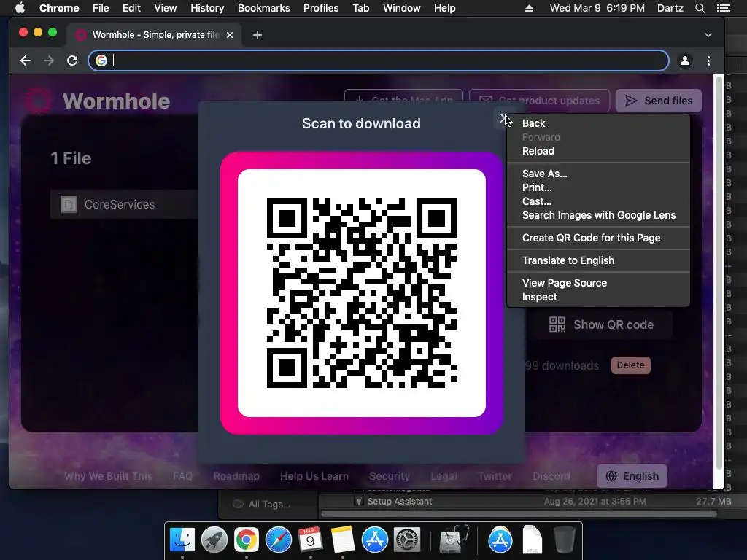The image size is (747, 560).
Task: Open the Roadmap footer link
Action: point(236,476)
